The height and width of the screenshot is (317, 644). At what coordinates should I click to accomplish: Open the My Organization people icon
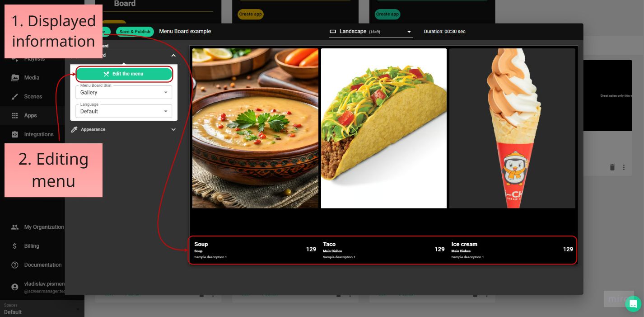click(x=15, y=227)
